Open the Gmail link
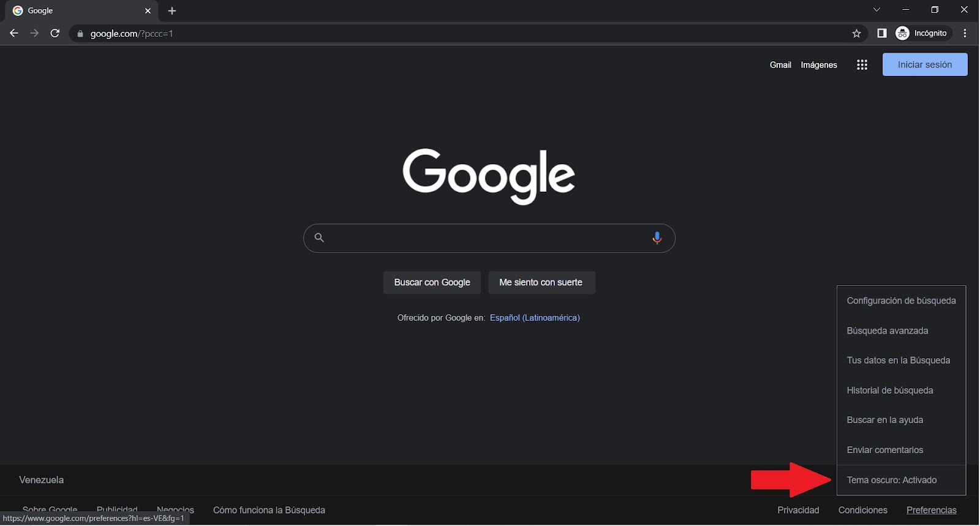This screenshot has height=526, width=980. pos(780,65)
